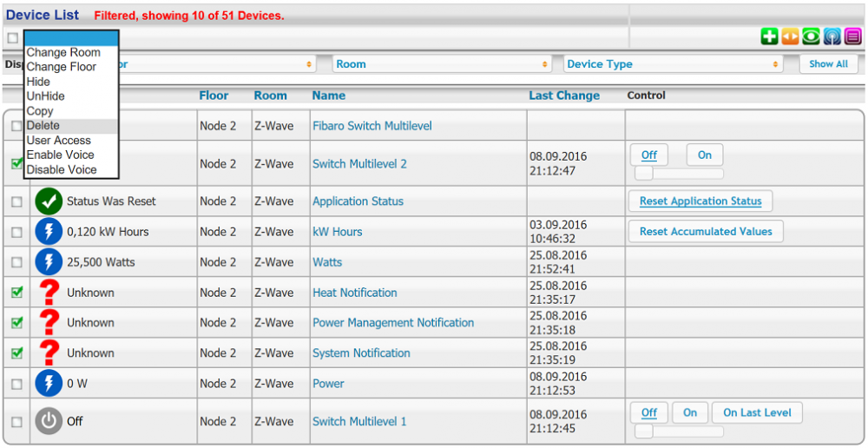868x448 pixels.
Task: Choose Delete from the action menu
Action: [43, 126]
